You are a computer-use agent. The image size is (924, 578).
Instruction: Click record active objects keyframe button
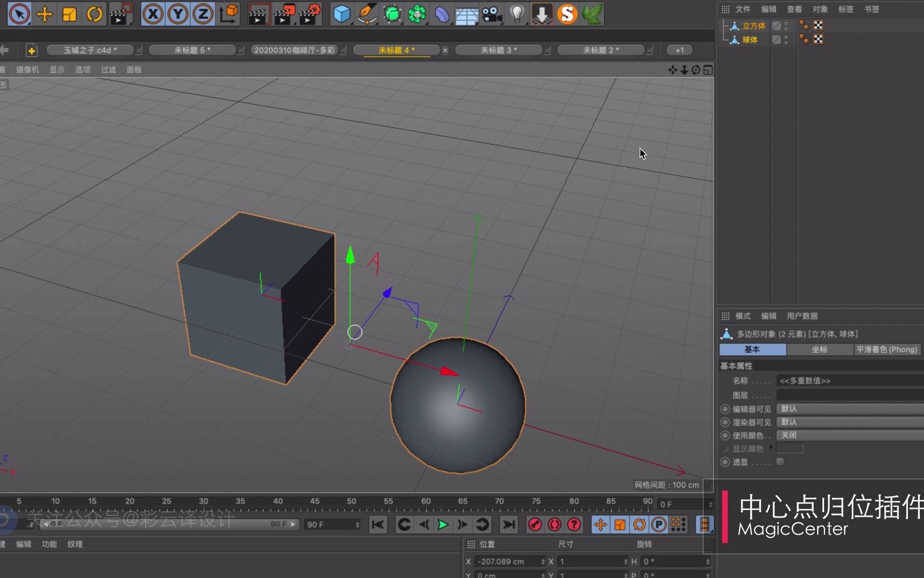click(535, 525)
